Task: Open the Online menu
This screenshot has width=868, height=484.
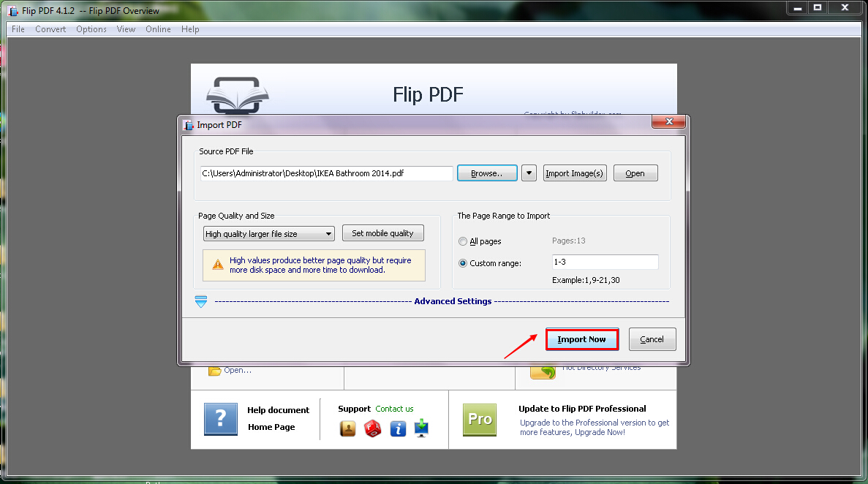Action: 159,29
